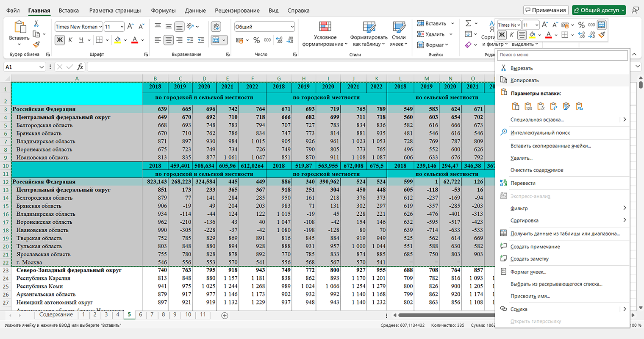The height and width of the screenshot is (339, 644).
Task: Select Формат ячеек... in the context menu
Action: coord(562,272)
